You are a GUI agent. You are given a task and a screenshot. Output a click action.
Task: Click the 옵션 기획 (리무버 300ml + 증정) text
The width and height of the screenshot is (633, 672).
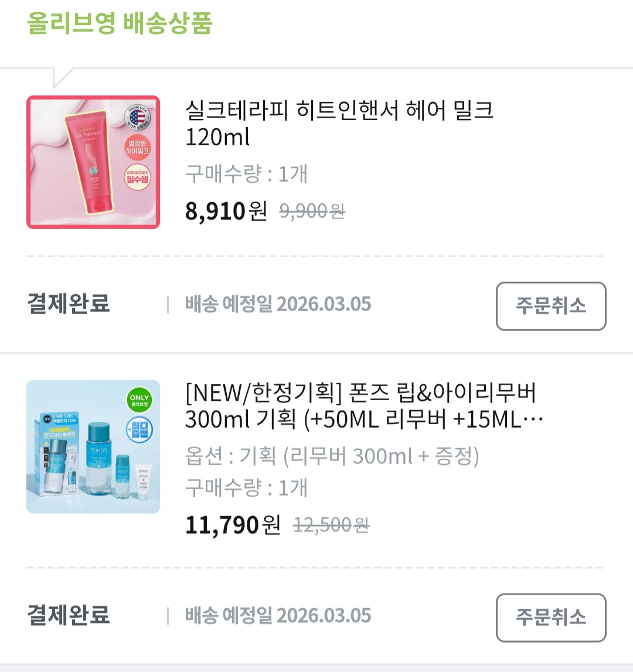tap(332, 456)
